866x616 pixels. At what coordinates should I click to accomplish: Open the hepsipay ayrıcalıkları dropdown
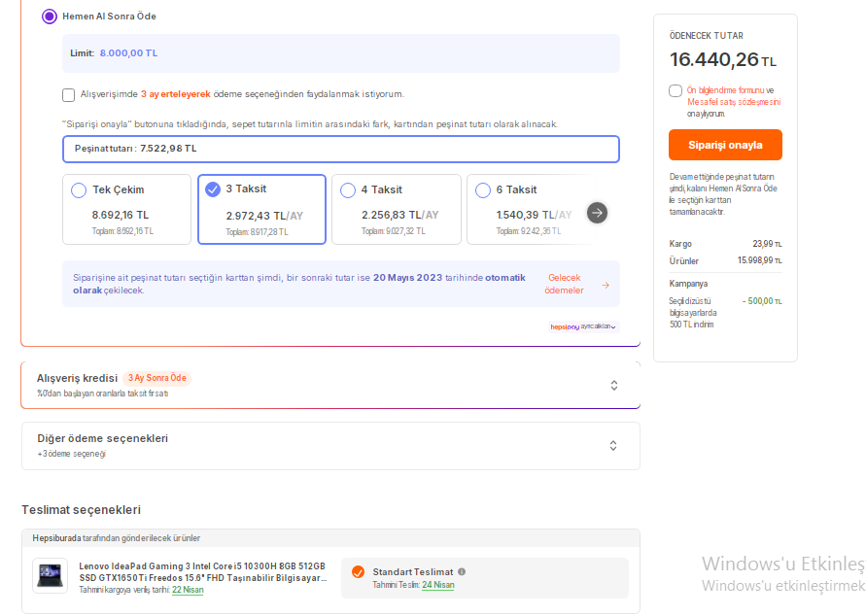(583, 326)
